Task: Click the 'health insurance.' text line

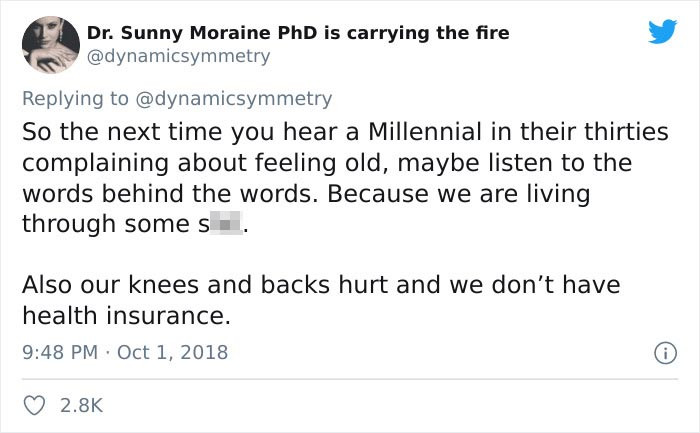Action: coord(127,316)
